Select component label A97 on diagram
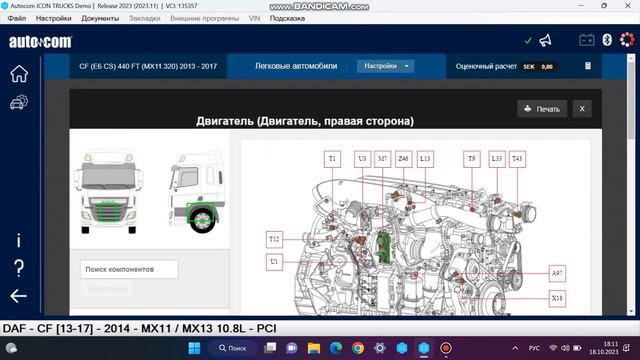 click(x=557, y=273)
